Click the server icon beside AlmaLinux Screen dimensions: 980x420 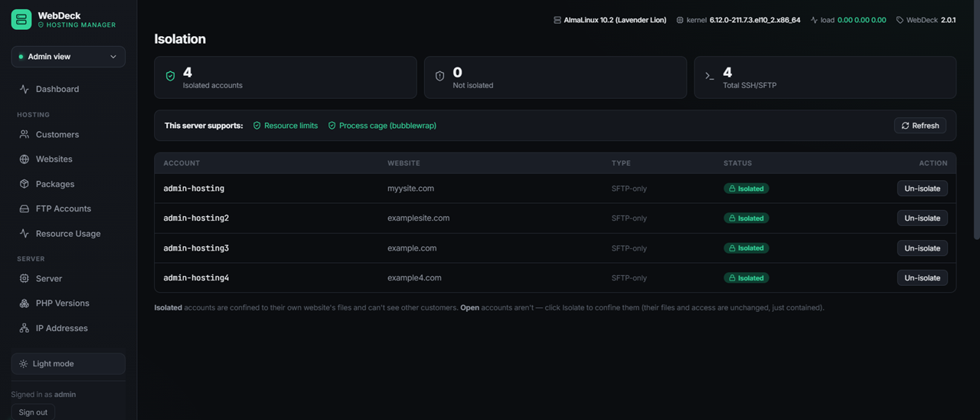557,20
